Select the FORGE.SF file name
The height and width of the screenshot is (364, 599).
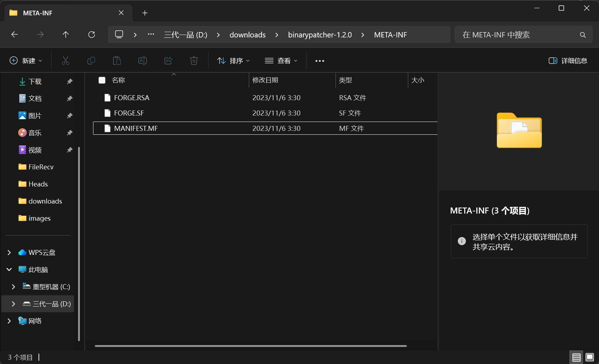(x=129, y=113)
